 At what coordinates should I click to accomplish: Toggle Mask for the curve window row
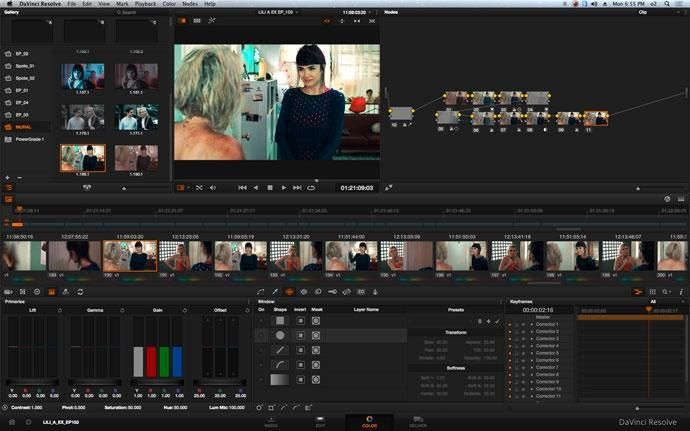click(316, 365)
